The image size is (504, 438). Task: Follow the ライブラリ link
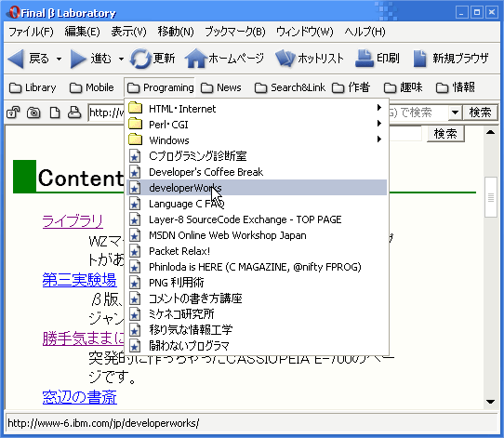[73, 221]
